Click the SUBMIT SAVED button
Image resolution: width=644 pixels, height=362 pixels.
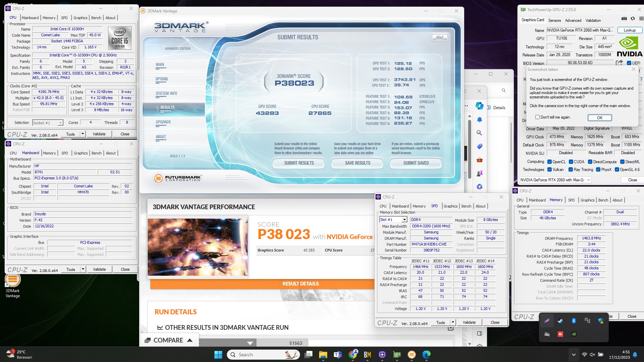pos(416,163)
